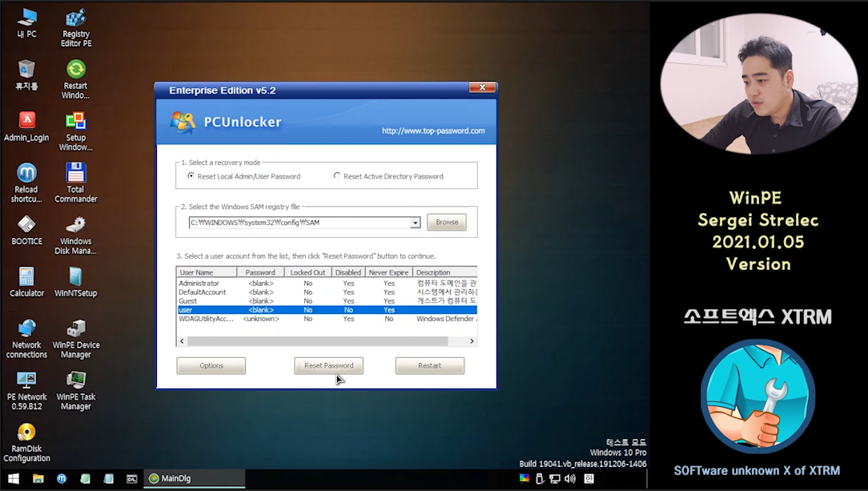
Task: Click the user list right scroll arrow
Action: point(472,341)
